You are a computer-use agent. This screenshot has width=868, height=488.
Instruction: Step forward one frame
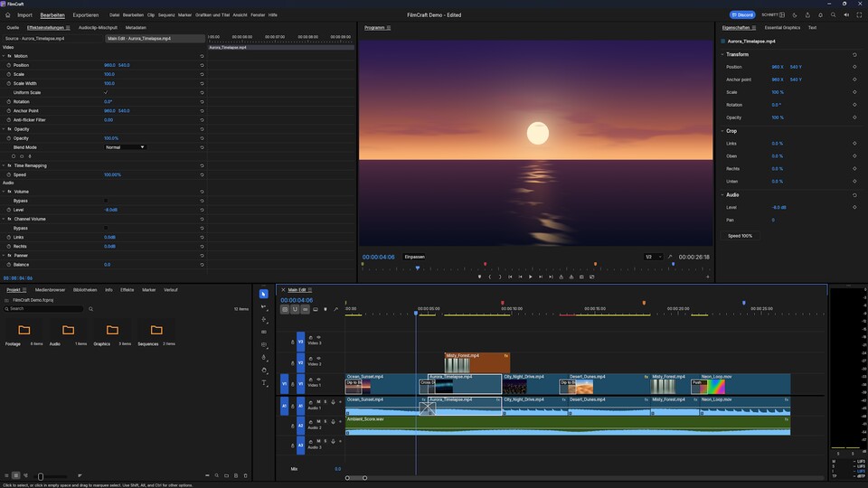(541, 277)
